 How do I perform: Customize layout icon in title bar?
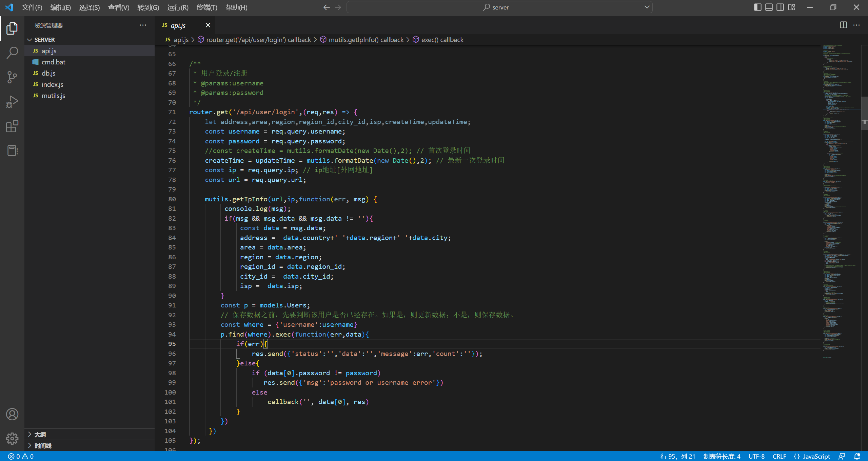click(x=791, y=7)
